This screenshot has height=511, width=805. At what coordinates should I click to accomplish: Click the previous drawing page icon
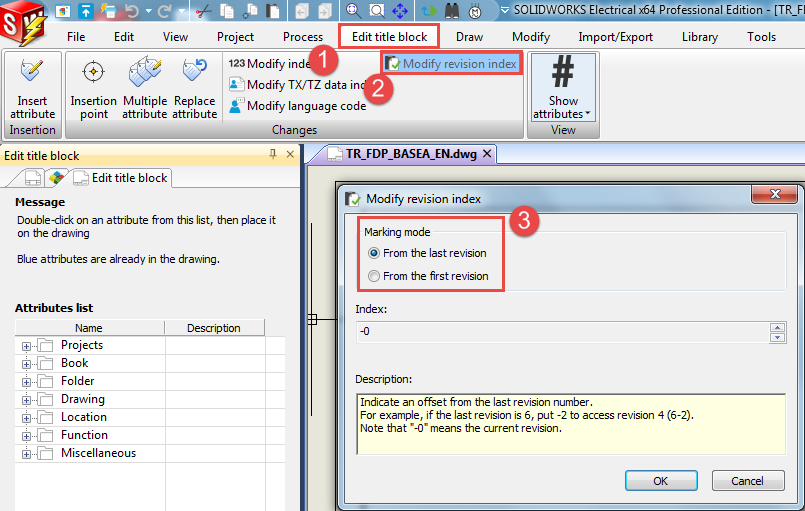(302, 11)
